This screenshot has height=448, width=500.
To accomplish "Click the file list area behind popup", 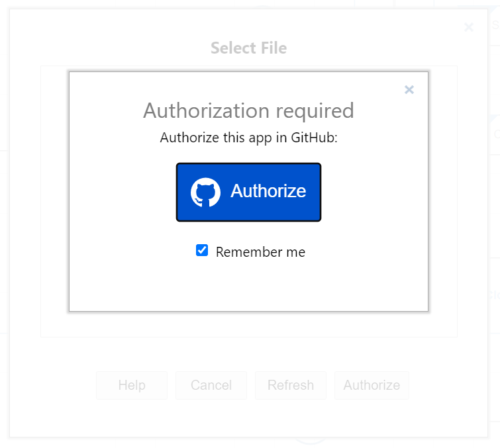I will (x=54, y=199).
